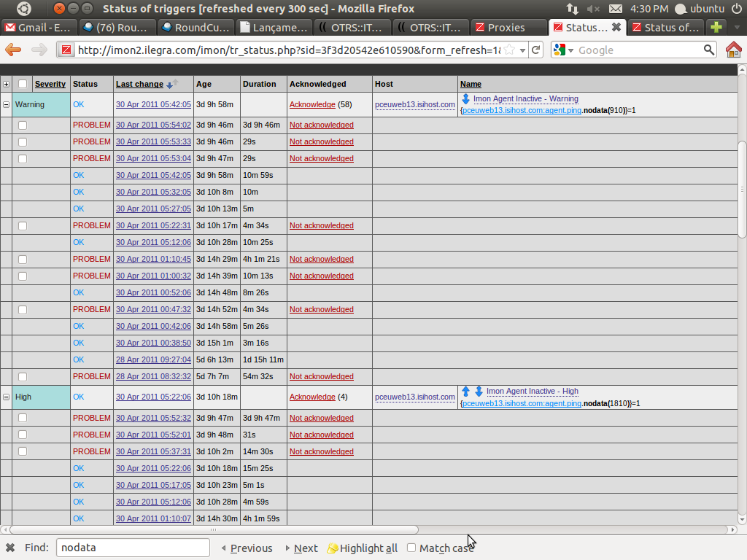The image size is (747, 560).
Task: Toggle the Match case checkbox
Action: [411, 548]
